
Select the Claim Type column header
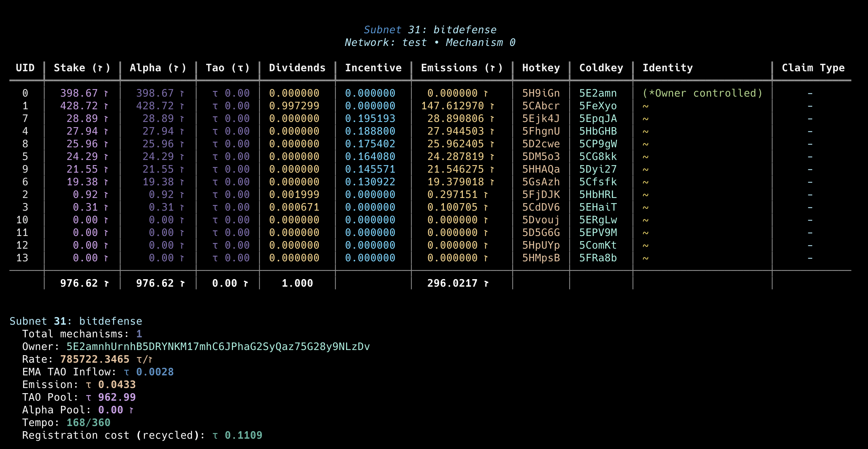(813, 68)
